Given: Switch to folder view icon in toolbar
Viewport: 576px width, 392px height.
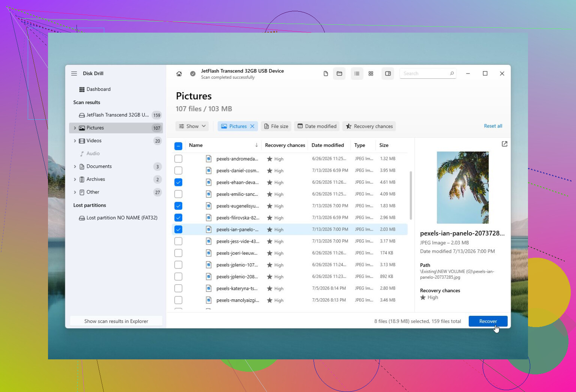Looking at the screenshot, I should point(339,74).
